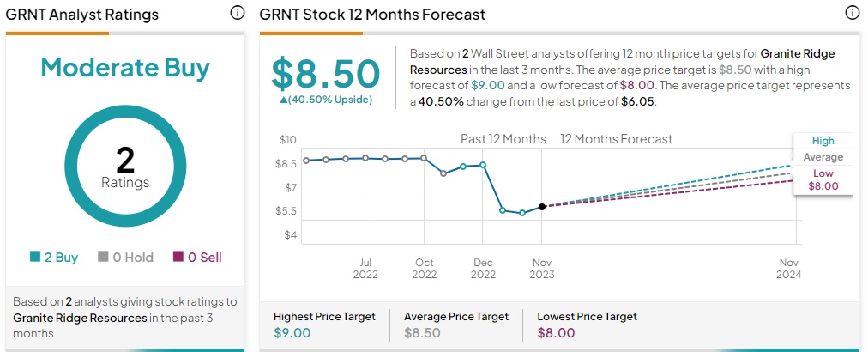
Task: Click the gray Hold legend square
Action: 103,257
